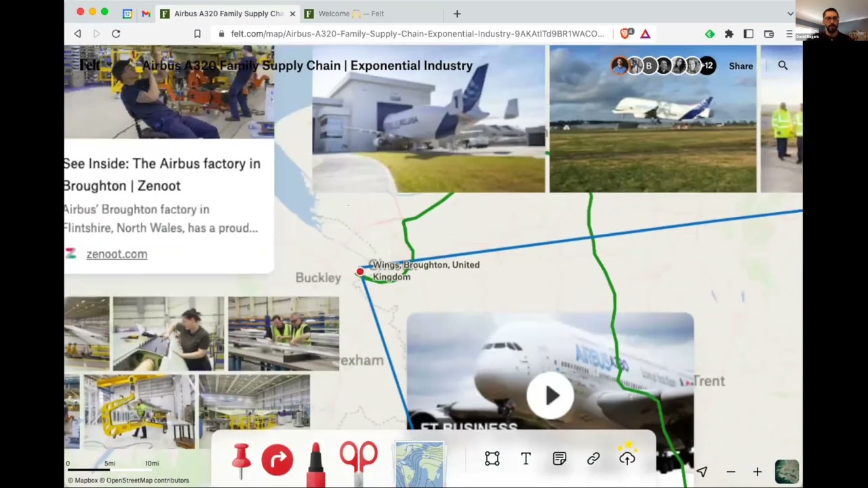This screenshot has width=868, height=488.
Task: Open the Beluga landing photo
Action: point(652,119)
